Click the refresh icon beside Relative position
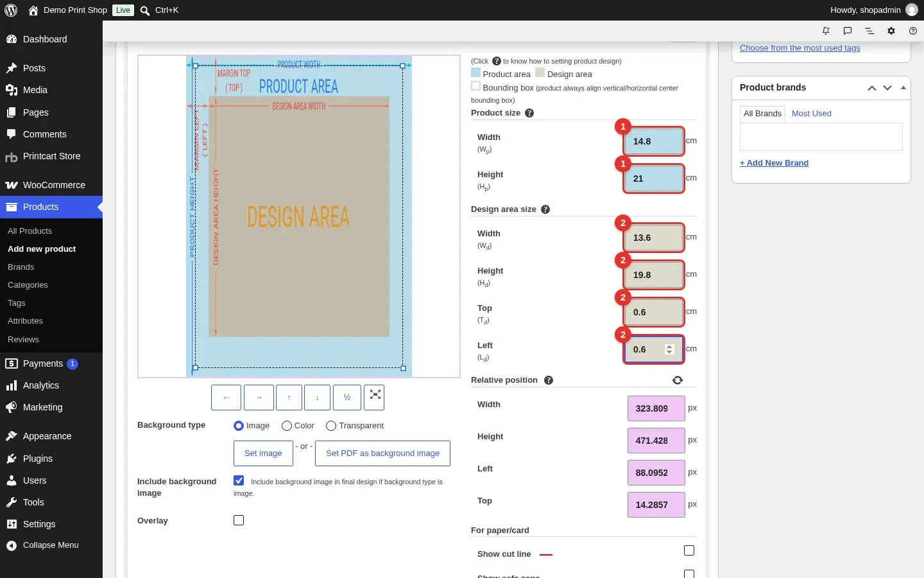Screen dimensions: 924x578 click(678, 380)
